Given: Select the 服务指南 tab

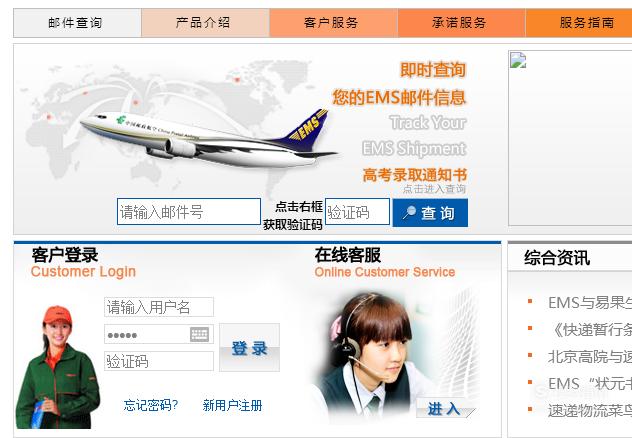Looking at the screenshot, I should tap(579, 23).
